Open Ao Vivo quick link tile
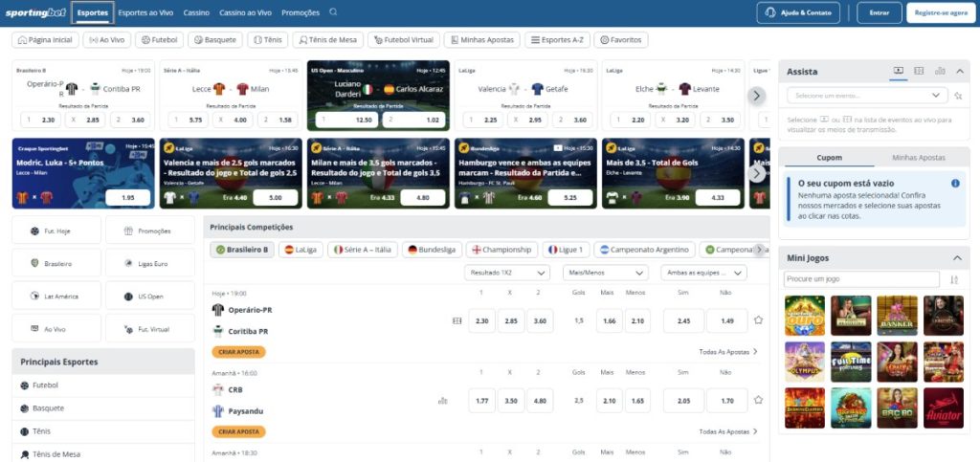This screenshot has width=980, height=462. 56,328
